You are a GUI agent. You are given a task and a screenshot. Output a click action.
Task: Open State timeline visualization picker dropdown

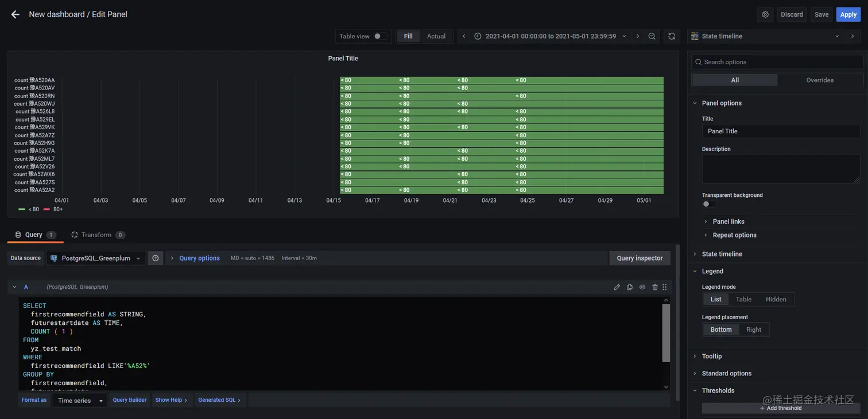pos(766,36)
